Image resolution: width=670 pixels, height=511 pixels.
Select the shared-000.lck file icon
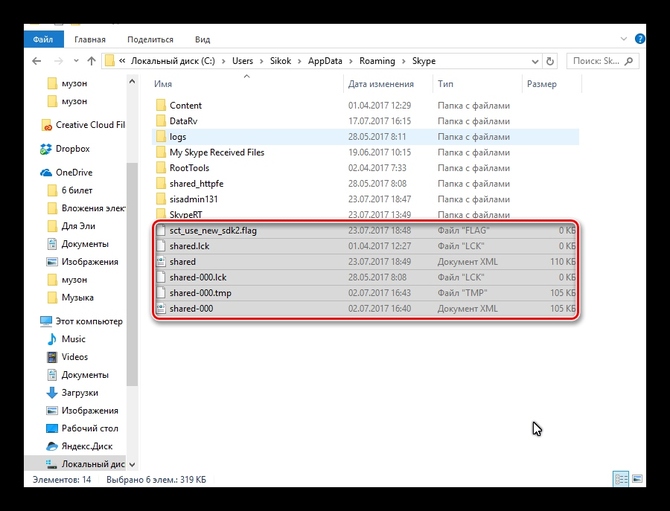(x=161, y=277)
